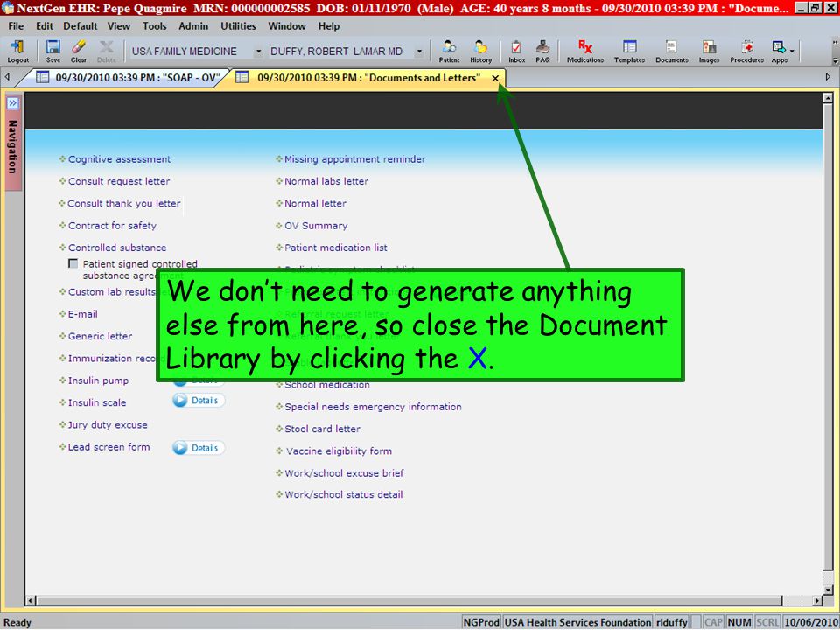Open the View menu

(118, 25)
